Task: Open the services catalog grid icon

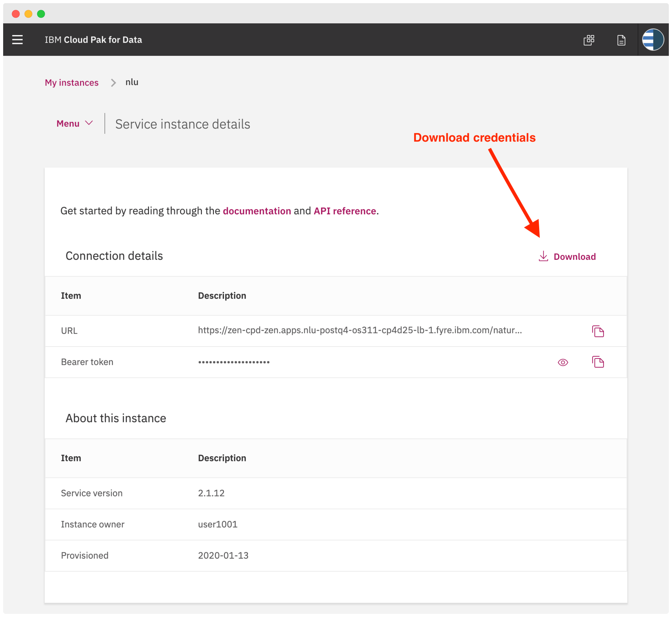Action: [x=589, y=40]
